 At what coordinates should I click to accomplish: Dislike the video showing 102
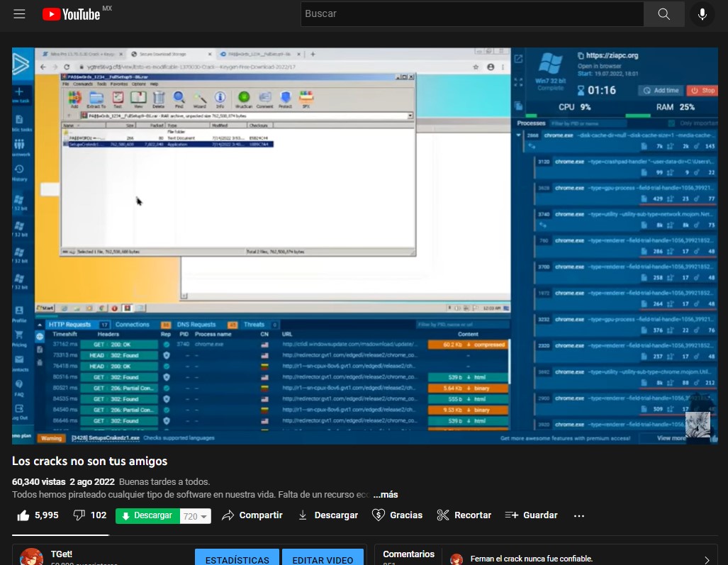90,515
